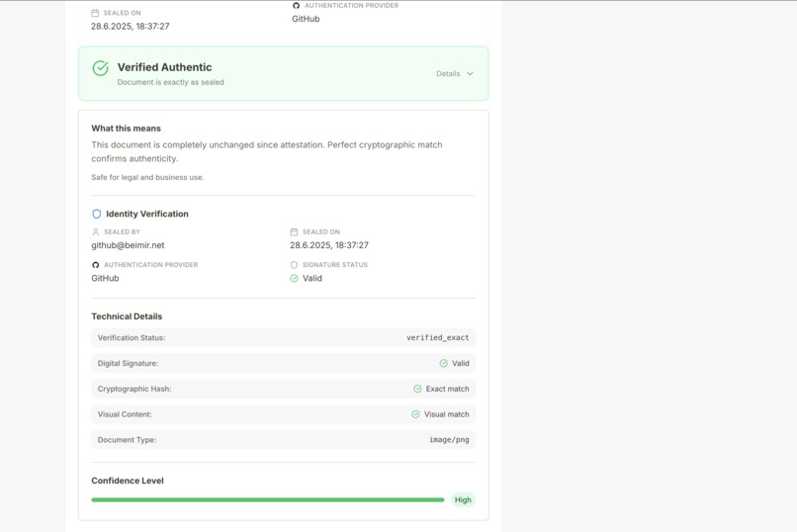
Task: Click Document is exactly as sealed subtitle
Action: pyautogui.click(x=170, y=82)
